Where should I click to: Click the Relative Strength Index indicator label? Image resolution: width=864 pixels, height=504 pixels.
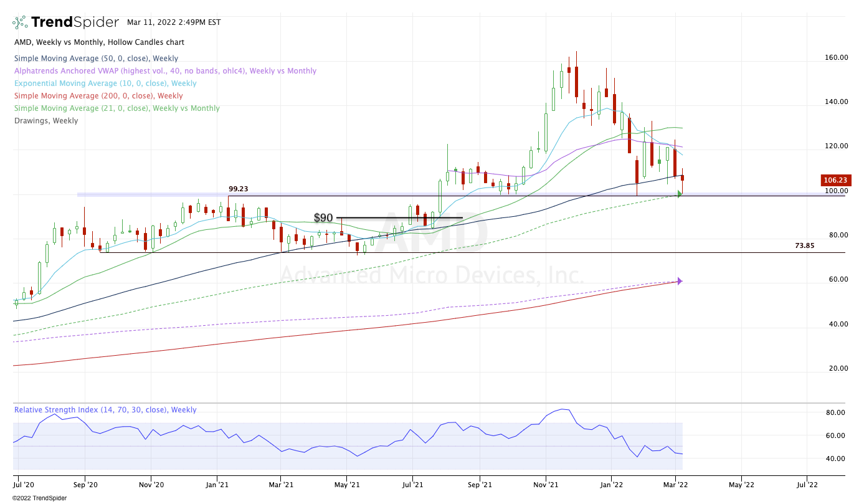tap(105, 410)
